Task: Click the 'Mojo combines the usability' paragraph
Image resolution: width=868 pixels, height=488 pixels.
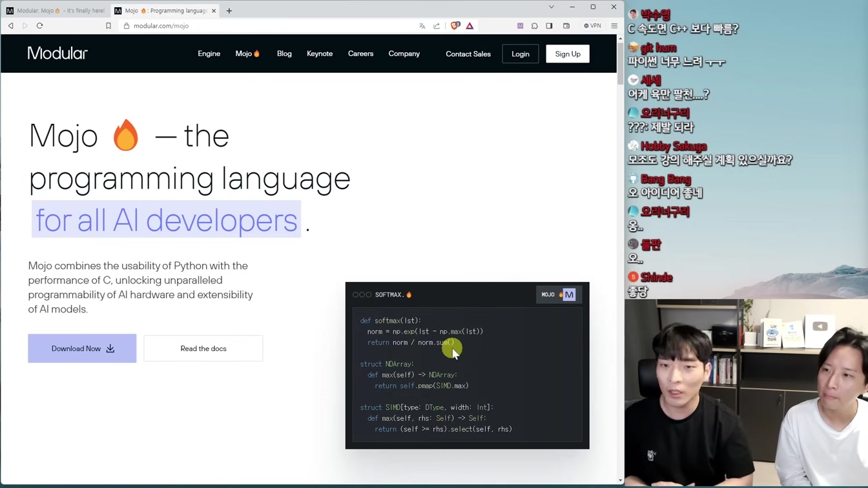Action: coord(141,287)
